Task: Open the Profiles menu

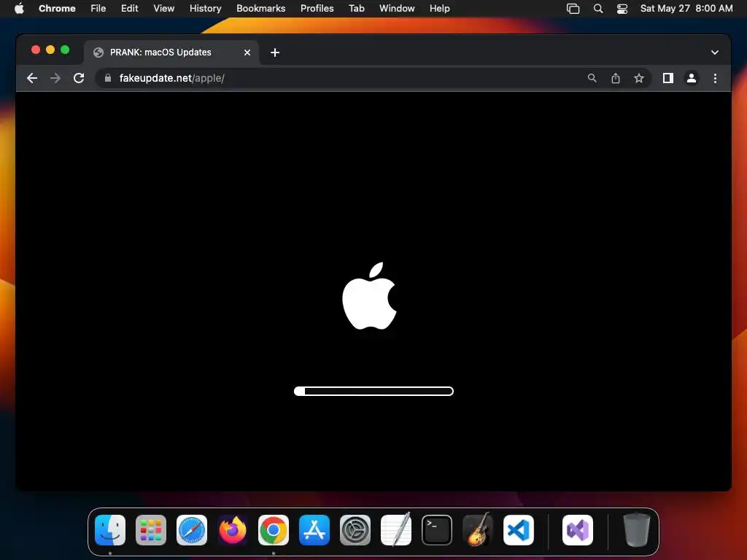Action: tap(317, 8)
